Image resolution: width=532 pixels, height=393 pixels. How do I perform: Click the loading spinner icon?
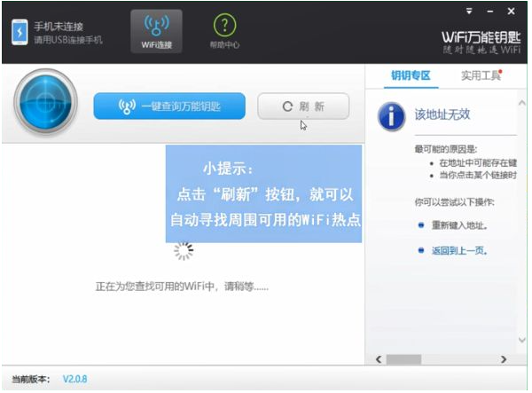point(184,251)
